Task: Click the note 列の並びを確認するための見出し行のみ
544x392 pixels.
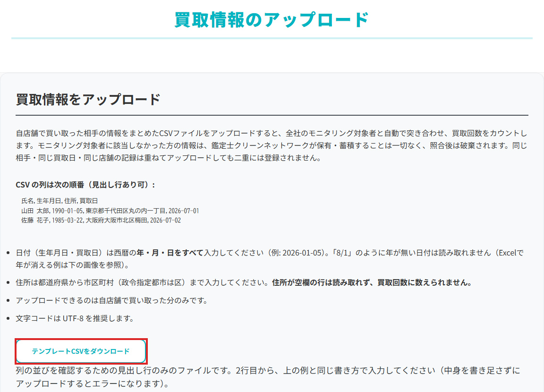Action: (268, 377)
